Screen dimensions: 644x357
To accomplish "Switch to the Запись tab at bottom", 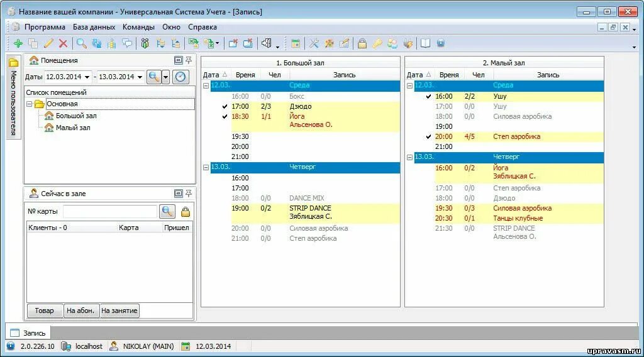I will 28,332.
